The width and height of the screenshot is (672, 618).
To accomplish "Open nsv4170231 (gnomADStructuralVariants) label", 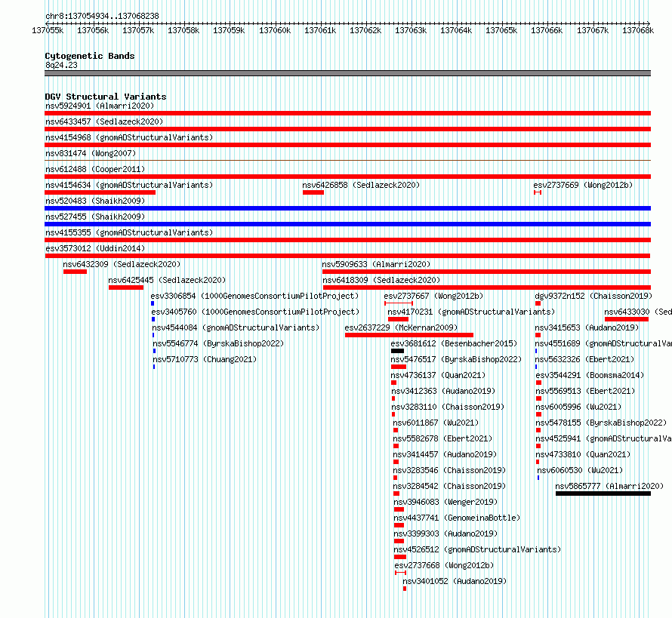I will [471, 312].
